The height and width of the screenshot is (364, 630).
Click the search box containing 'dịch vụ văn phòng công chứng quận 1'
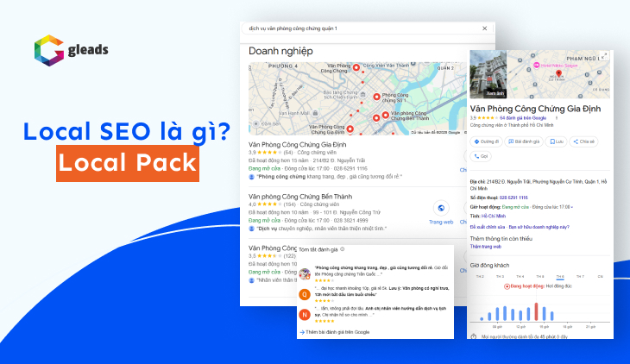coord(368,28)
